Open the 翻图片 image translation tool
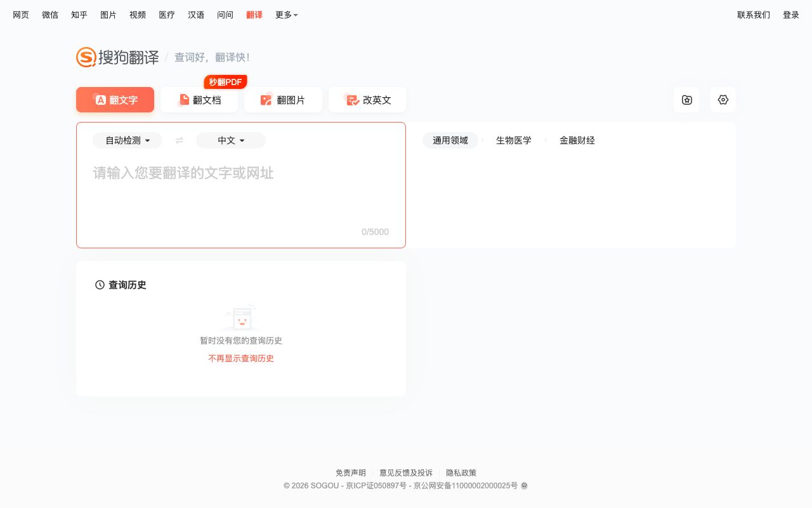812x508 pixels. [284, 100]
